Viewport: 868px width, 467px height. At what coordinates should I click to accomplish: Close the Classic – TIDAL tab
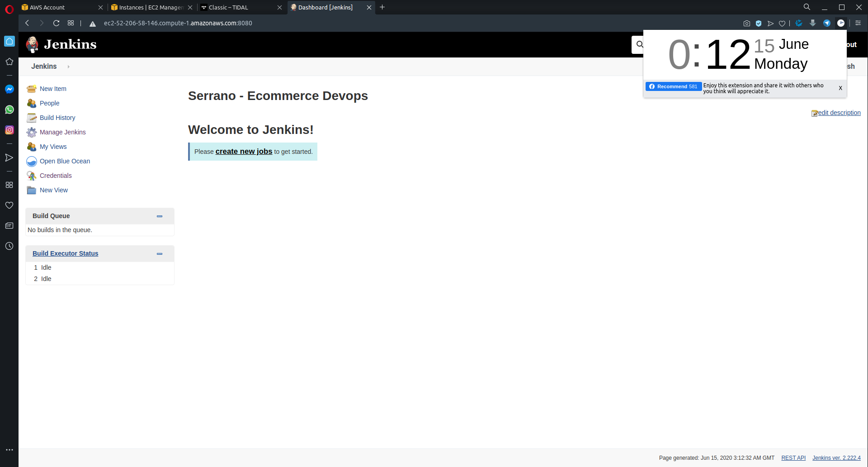[x=279, y=7]
